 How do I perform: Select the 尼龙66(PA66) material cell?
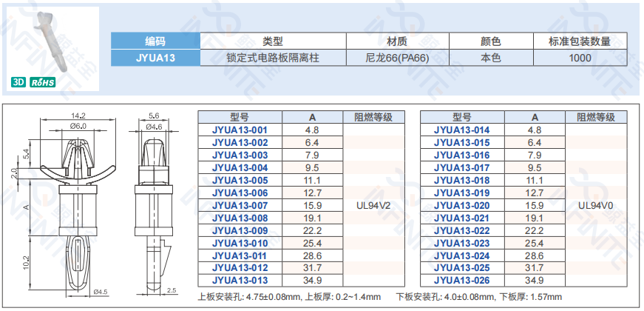click(397, 56)
